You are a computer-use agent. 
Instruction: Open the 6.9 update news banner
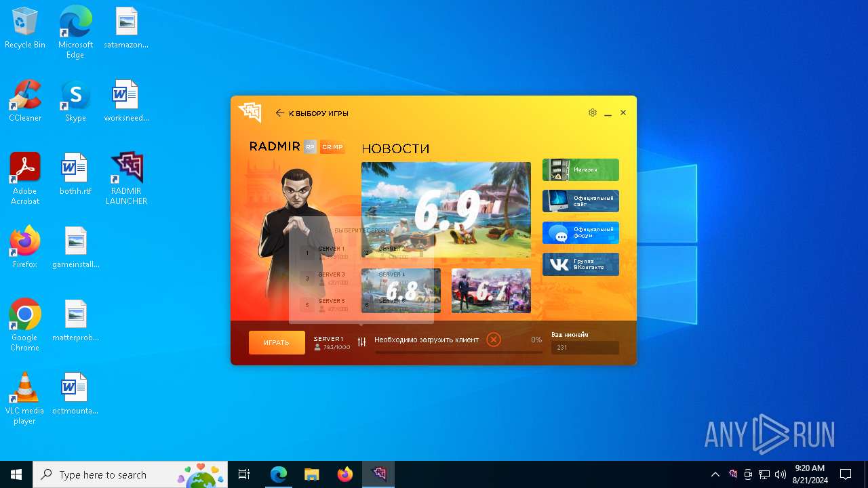pos(446,209)
